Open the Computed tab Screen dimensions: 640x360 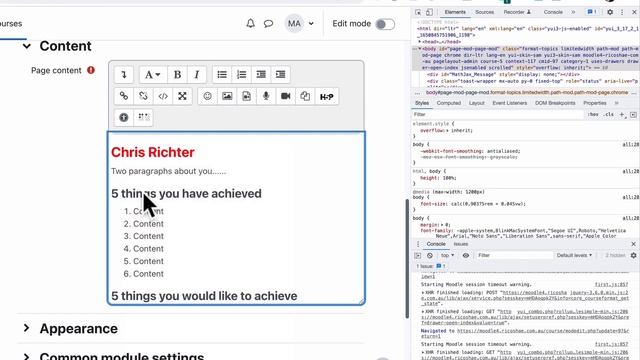(x=449, y=103)
